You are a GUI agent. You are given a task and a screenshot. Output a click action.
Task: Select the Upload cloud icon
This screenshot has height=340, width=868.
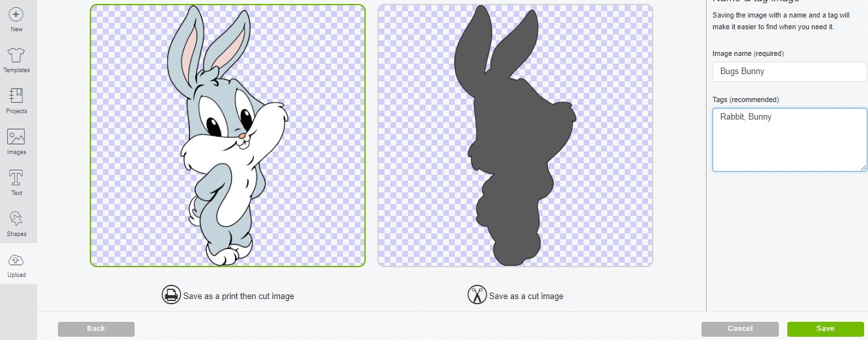(16, 260)
